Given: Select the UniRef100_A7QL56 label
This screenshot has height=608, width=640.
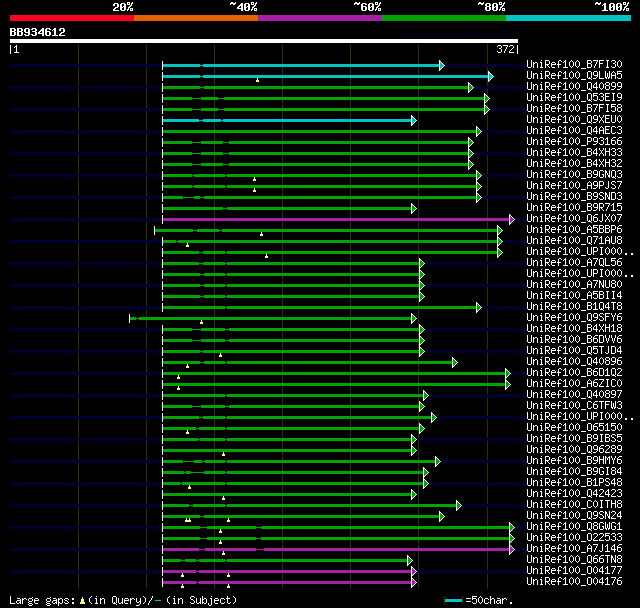Looking at the screenshot, I should coord(574,263).
